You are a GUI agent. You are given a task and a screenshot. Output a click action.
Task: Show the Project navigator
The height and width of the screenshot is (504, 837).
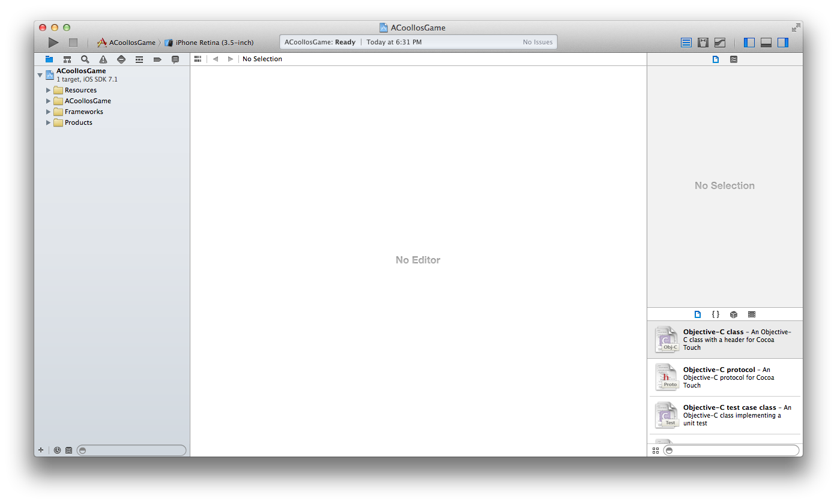coord(49,59)
